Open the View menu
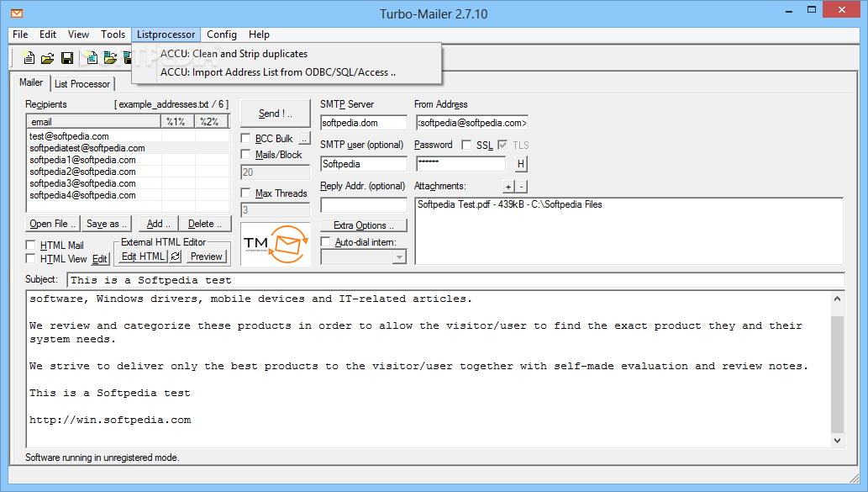868x492 pixels. pos(78,34)
